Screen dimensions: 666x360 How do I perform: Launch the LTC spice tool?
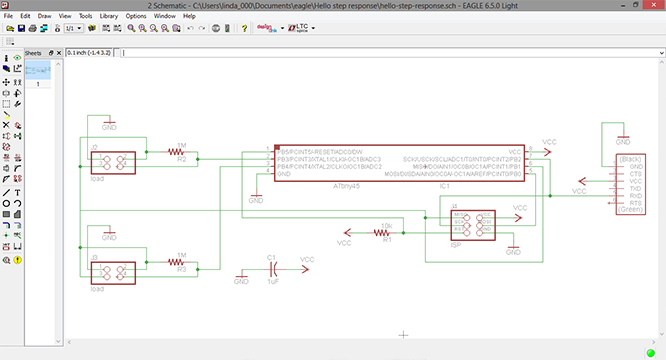coord(298,28)
